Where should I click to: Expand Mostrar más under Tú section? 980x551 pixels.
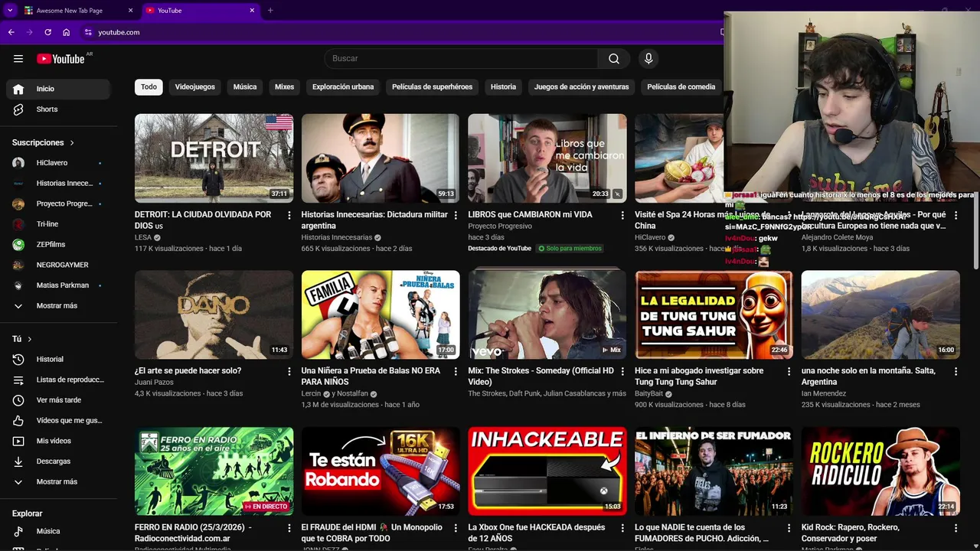tap(58, 482)
